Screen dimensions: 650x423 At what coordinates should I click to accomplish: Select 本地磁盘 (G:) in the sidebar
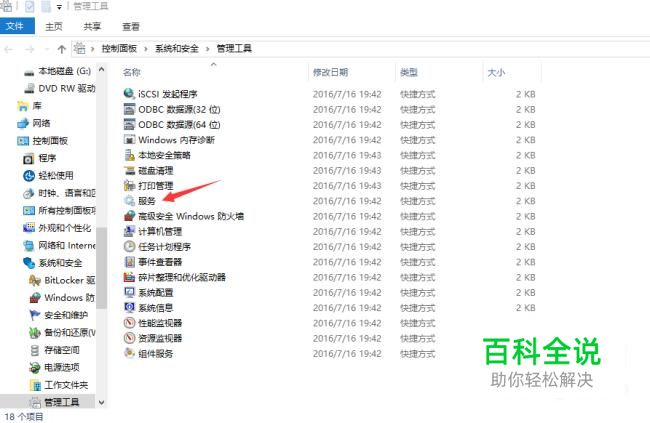tap(64, 71)
